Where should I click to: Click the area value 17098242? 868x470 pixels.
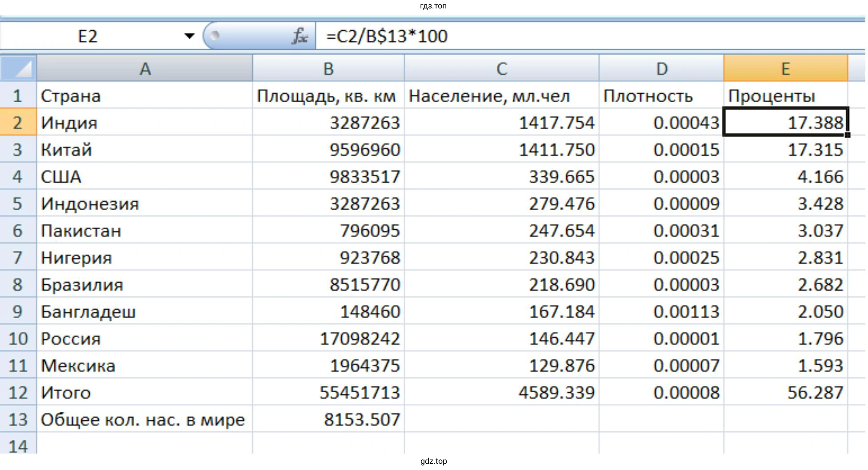click(328, 339)
